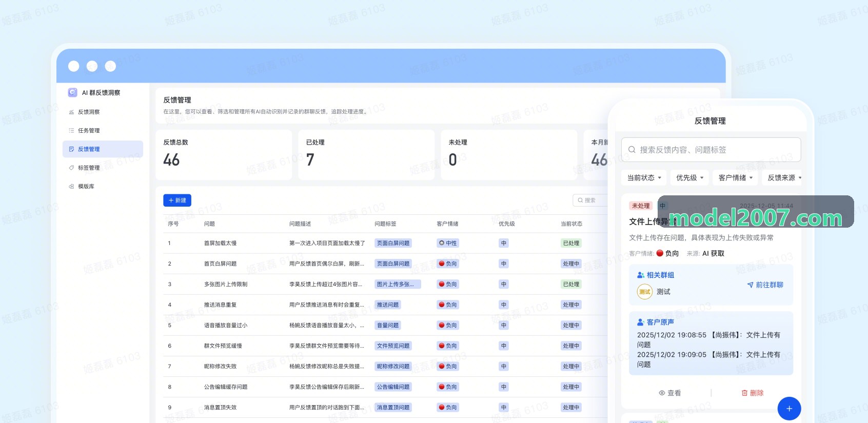The width and height of the screenshot is (868, 423).
Task: Click the 语音播放音量过小 problem cell
Action: pos(226,325)
